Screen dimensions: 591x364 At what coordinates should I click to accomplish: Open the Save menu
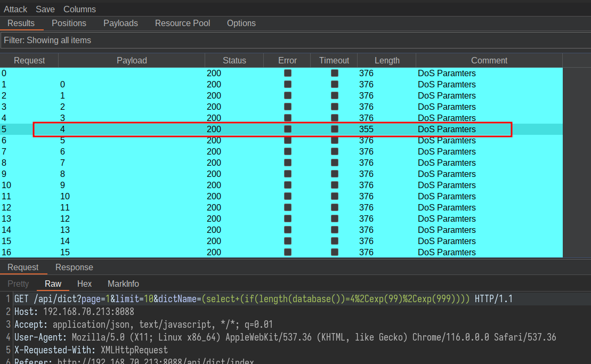[45, 9]
